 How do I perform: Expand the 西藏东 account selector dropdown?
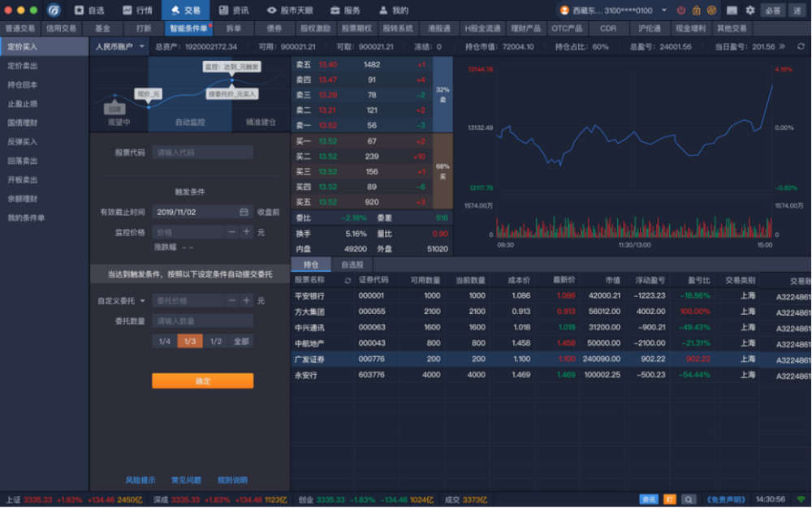pos(663,11)
